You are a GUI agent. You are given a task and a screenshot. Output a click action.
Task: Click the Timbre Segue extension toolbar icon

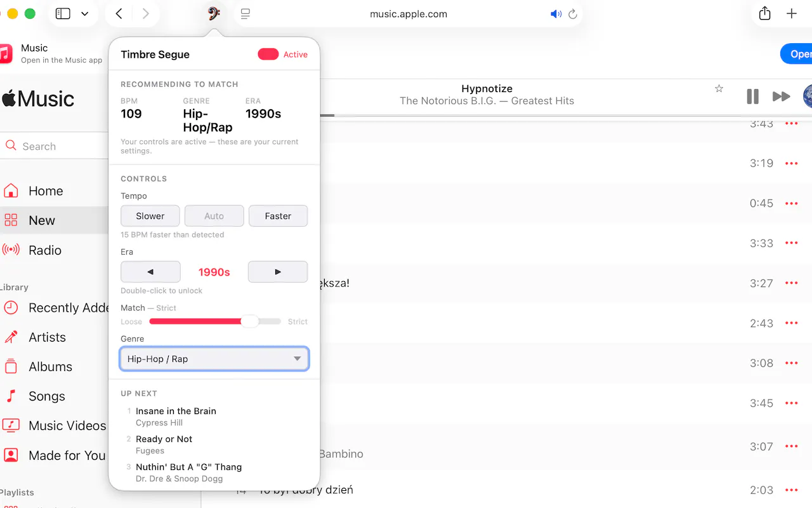(214, 13)
